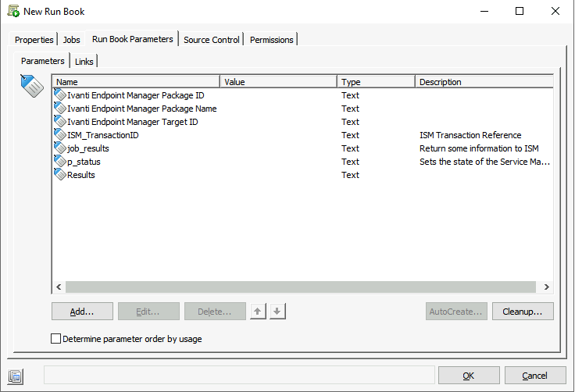Click the AutoCreate... button
The height and width of the screenshot is (392, 575).
click(x=456, y=312)
